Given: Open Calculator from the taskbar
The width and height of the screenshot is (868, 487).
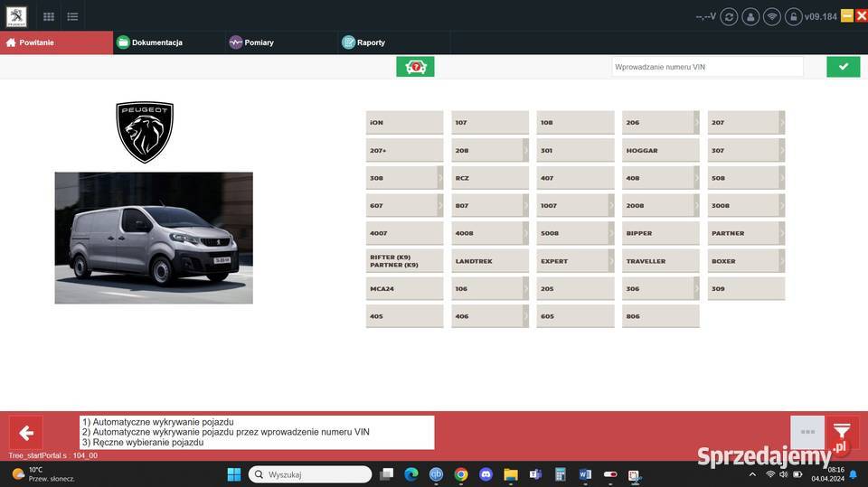Looking at the screenshot, I should (561, 474).
